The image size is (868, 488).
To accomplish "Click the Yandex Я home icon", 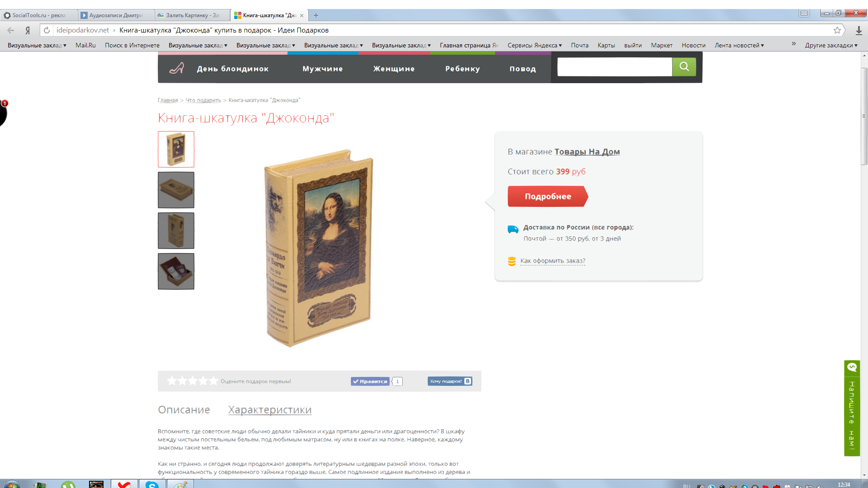I will 28,30.
